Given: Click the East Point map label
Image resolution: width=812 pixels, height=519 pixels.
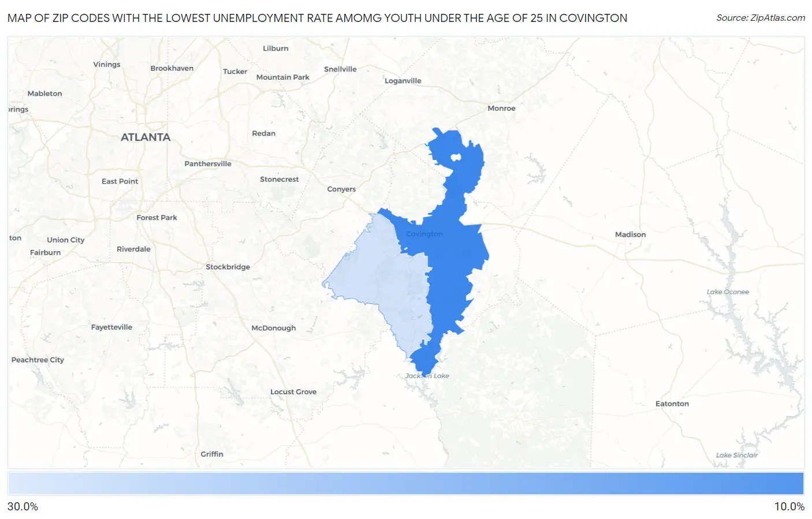Looking at the screenshot, I should coord(120,181).
